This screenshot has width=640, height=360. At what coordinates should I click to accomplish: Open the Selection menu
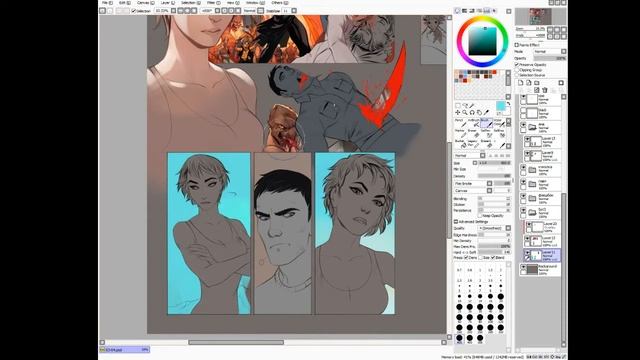point(190,2)
